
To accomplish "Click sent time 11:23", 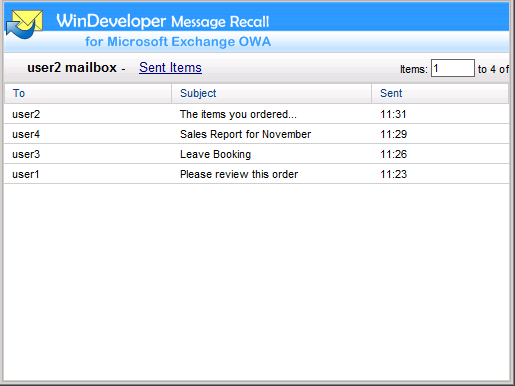I will [393, 174].
